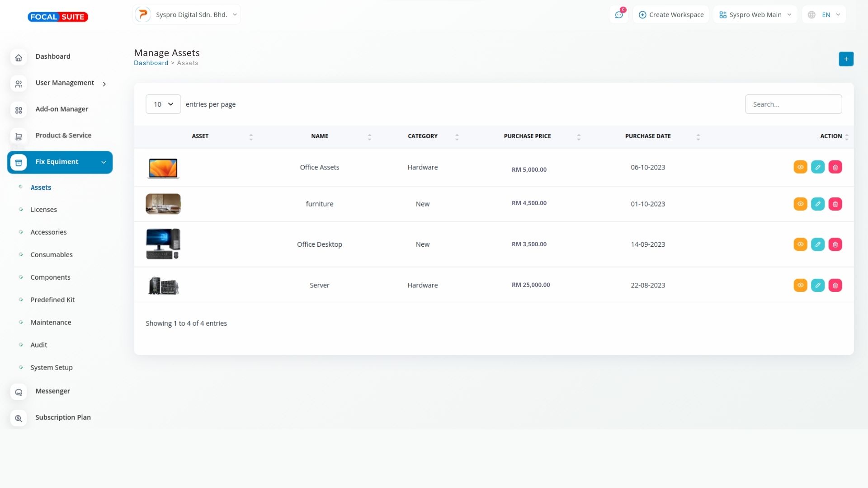Follow the Dashboard breadcrumb link
The width and height of the screenshot is (868, 488).
pyautogui.click(x=151, y=63)
